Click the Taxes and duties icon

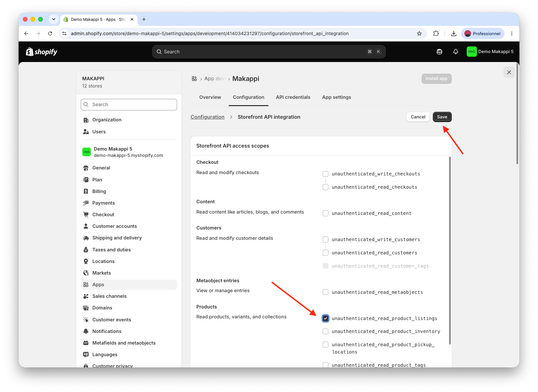click(x=86, y=250)
